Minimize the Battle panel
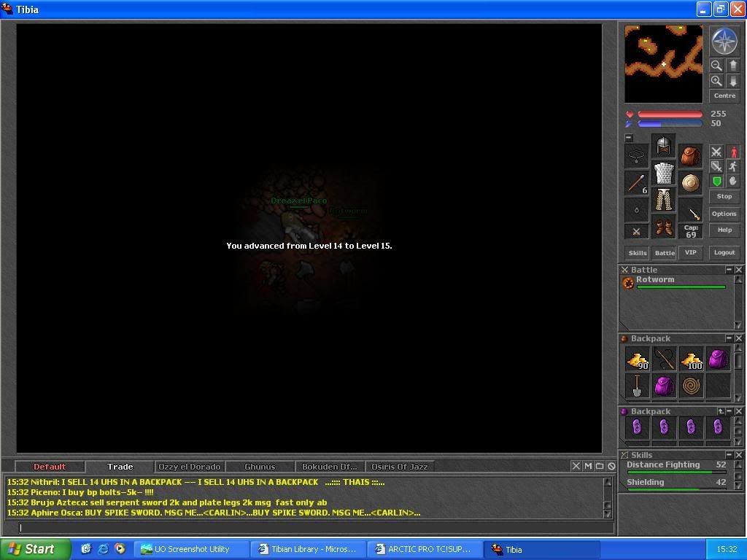747x560 pixels. [729, 270]
